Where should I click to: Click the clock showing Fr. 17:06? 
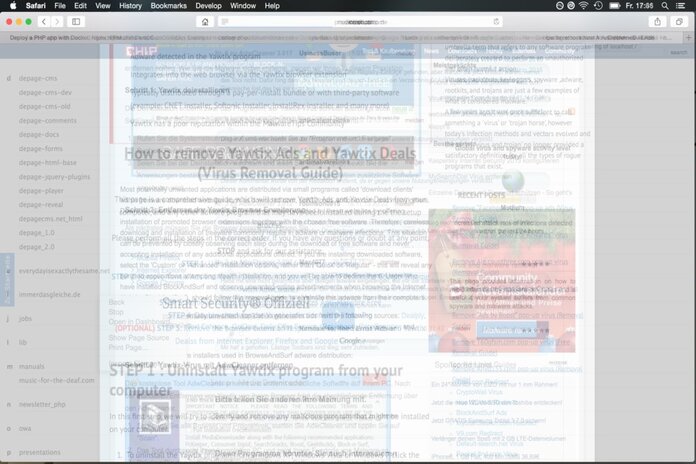pyautogui.click(x=639, y=6)
